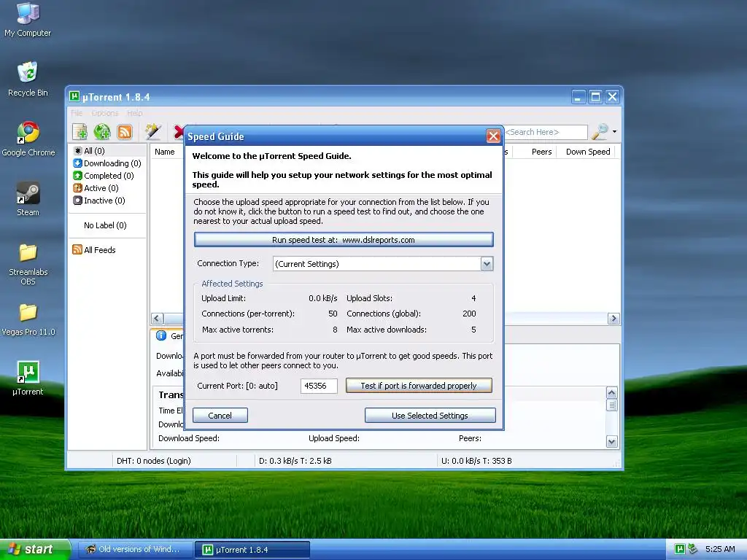Select Completed (0) category
Viewport: 747px width, 560px height.
(104, 175)
